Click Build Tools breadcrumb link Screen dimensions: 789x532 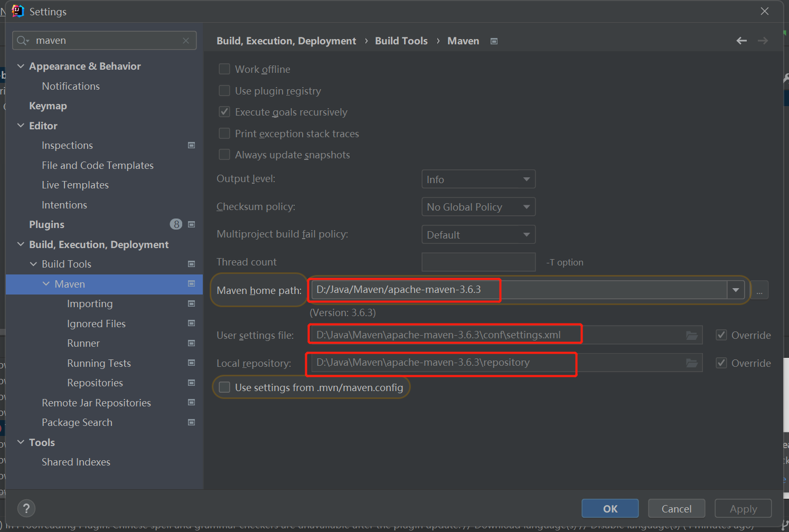click(401, 41)
